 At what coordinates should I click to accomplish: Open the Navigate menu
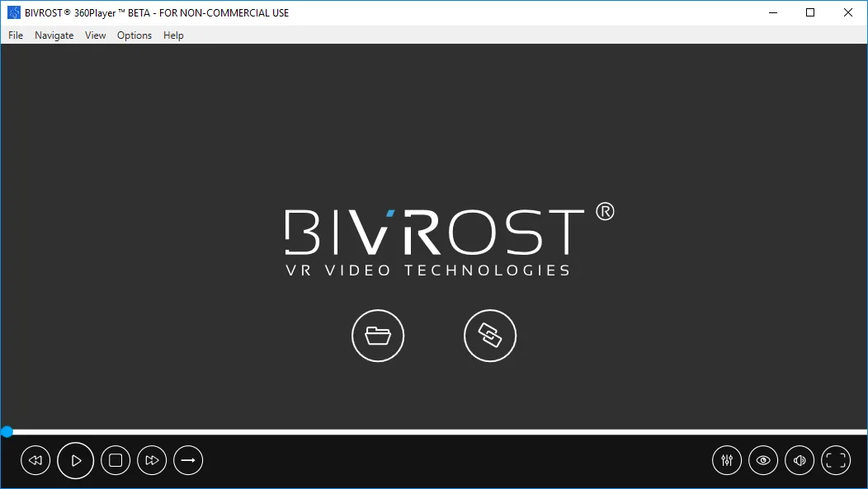pos(54,35)
